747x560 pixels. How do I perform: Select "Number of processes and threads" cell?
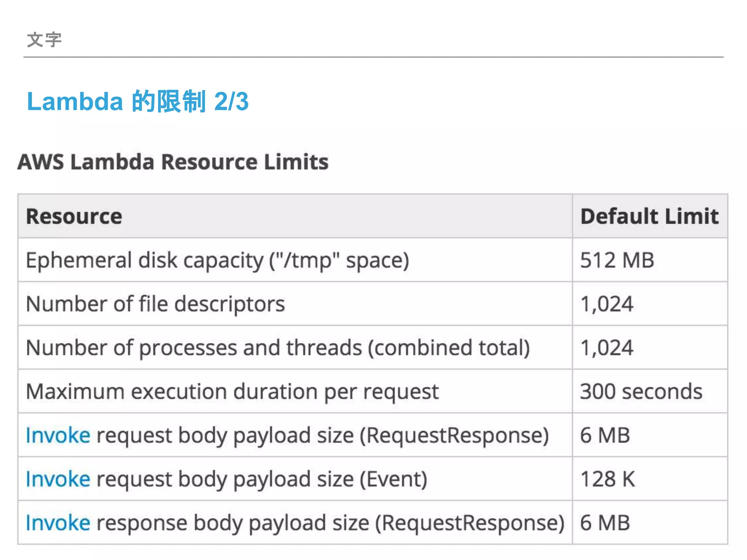(278, 348)
